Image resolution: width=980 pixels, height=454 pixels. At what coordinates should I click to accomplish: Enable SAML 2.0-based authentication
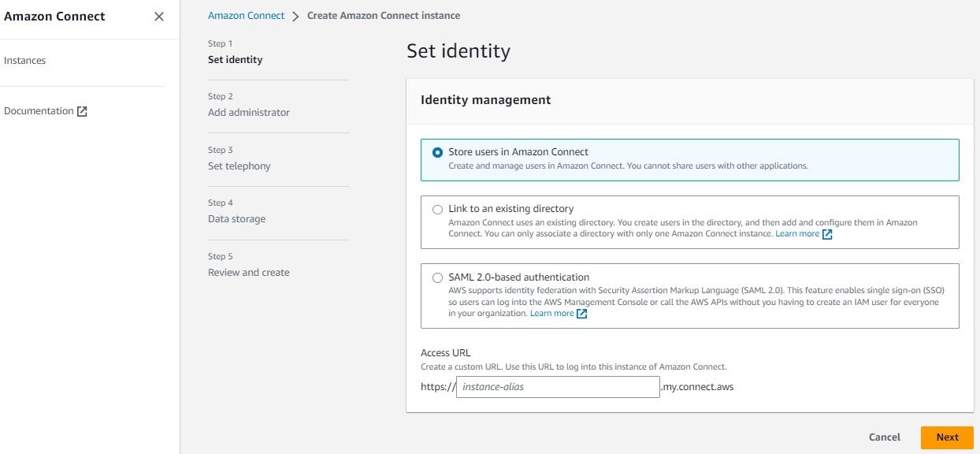438,276
